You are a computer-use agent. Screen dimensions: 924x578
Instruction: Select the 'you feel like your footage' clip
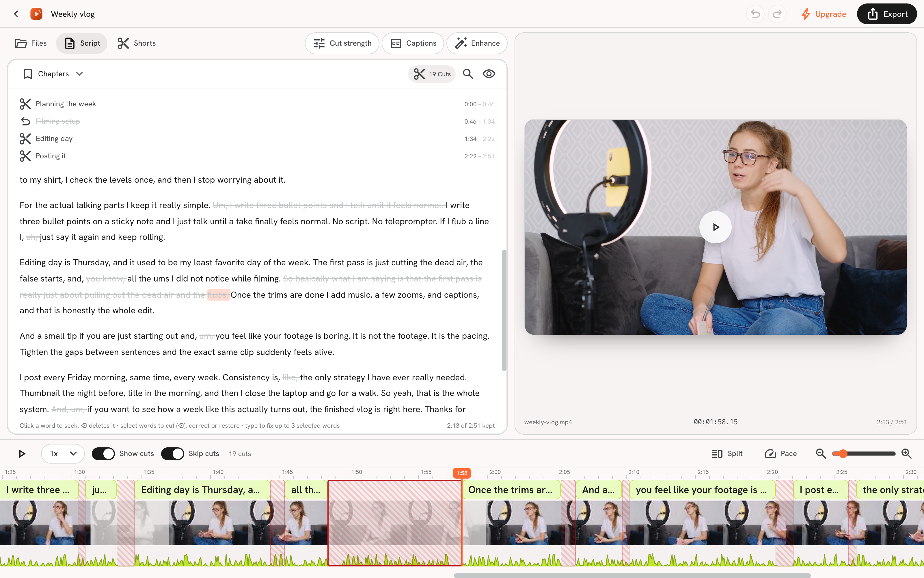point(702,490)
